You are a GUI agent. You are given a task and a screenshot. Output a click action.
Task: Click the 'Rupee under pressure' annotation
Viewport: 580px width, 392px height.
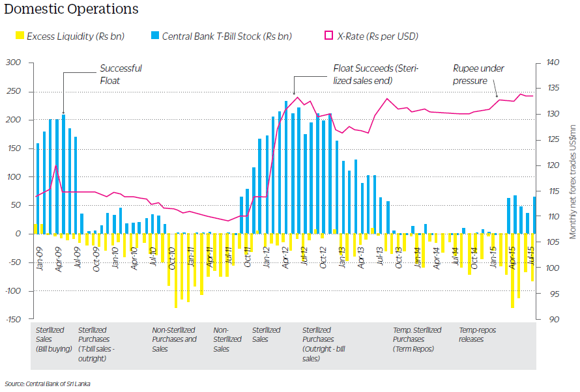[478, 74]
